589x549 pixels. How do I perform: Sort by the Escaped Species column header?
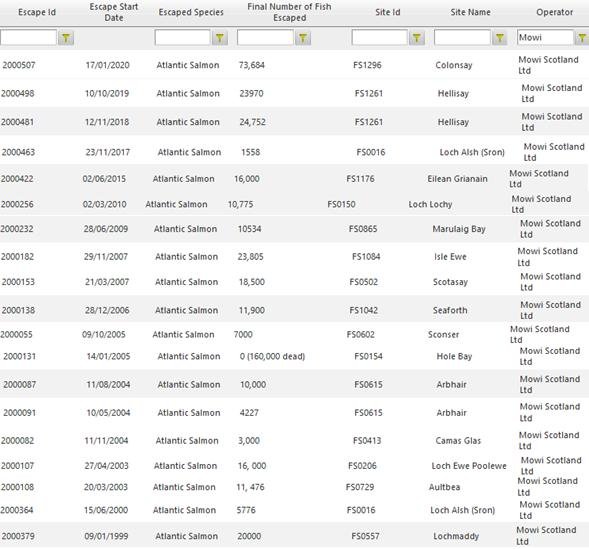[191, 12]
